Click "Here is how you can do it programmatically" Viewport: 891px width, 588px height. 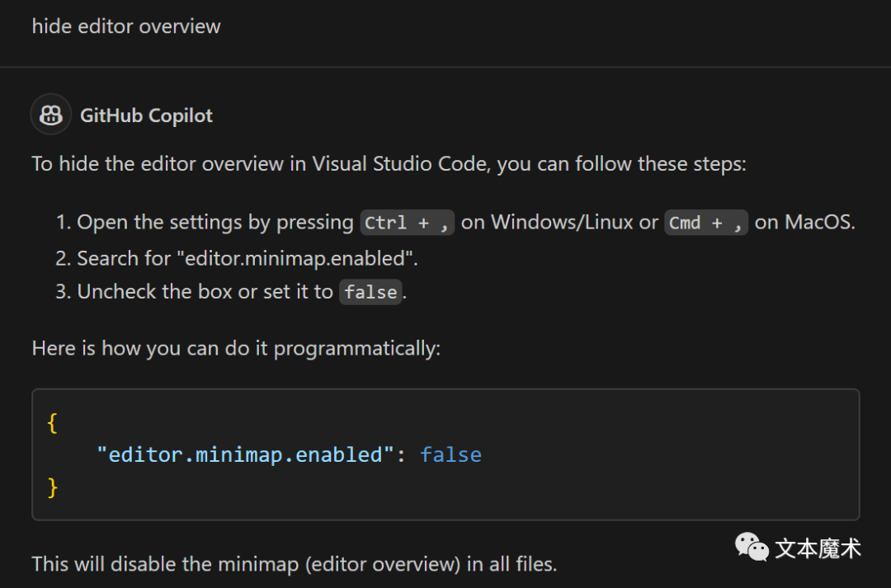(x=236, y=348)
